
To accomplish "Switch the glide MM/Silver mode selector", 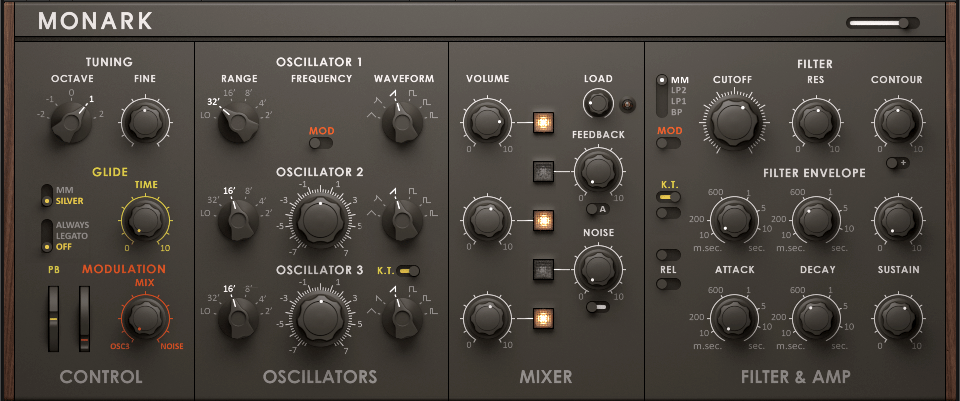I will click(47, 195).
